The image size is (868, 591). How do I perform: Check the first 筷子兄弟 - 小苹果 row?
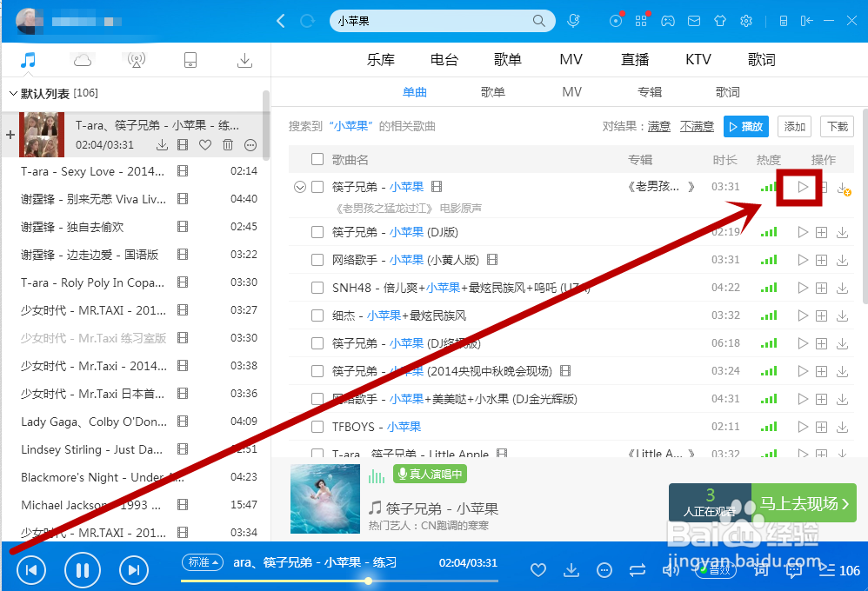(317, 187)
